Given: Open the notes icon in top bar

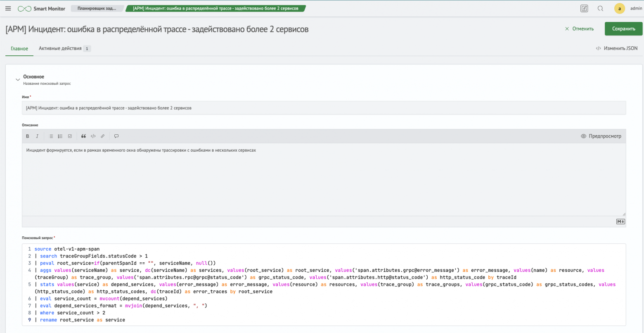Looking at the screenshot, I should coord(584,8).
